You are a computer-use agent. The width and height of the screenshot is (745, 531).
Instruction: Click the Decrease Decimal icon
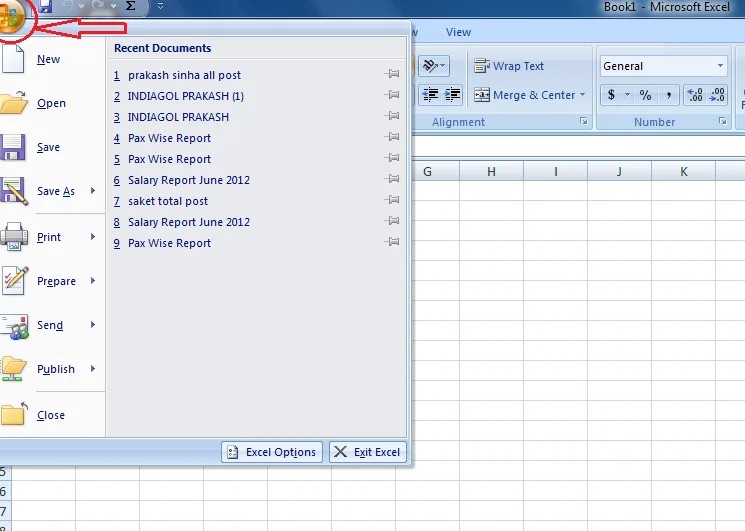coord(717,95)
